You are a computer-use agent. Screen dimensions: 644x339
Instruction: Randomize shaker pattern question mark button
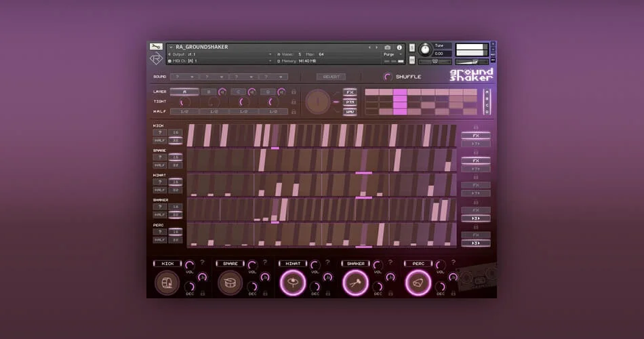[x=160, y=207]
